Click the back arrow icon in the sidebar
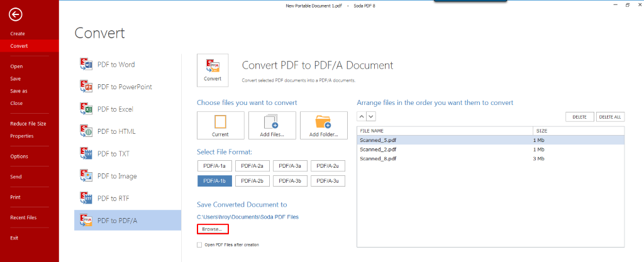This screenshot has width=644, height=262. [x=16, y=14]
